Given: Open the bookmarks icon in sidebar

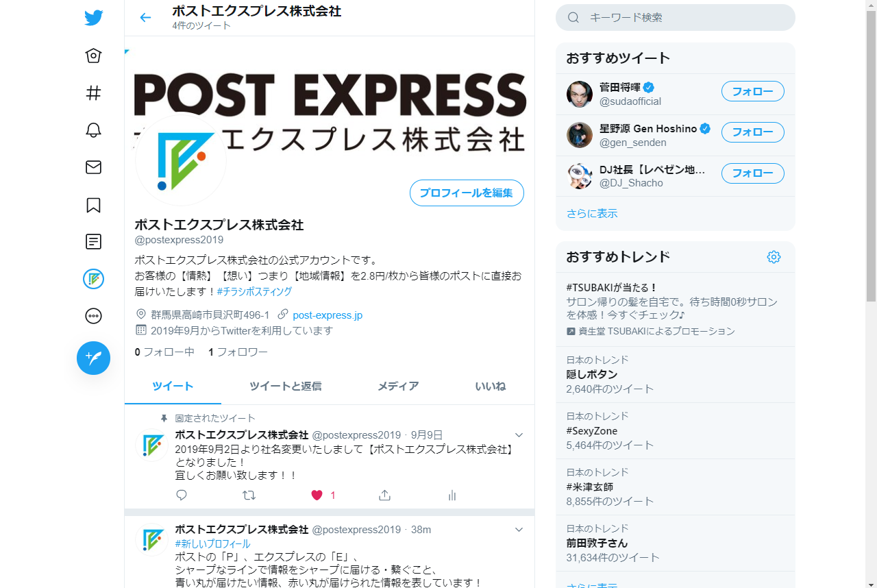Looking at the screenshot, I should [x=94, y=205].
